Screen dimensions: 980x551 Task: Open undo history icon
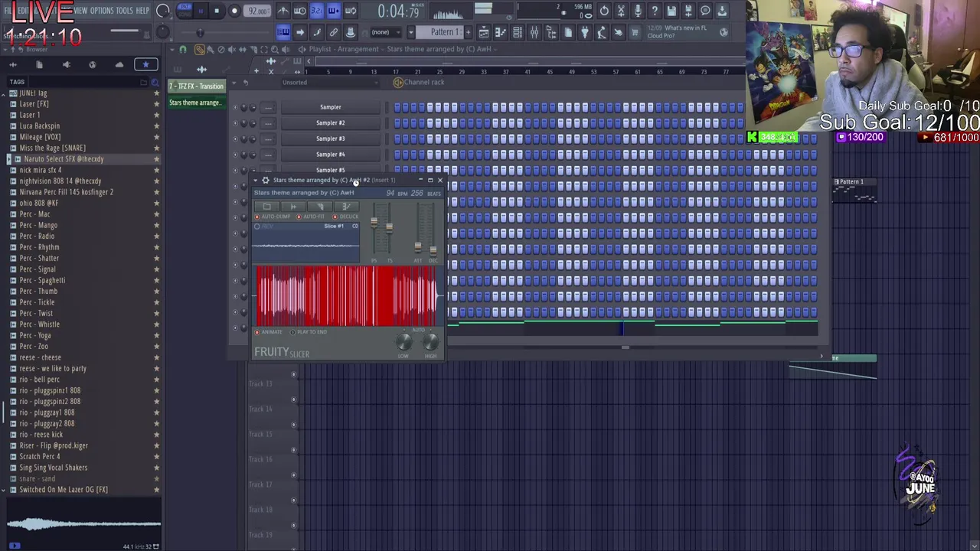click(x=604, y=11)
